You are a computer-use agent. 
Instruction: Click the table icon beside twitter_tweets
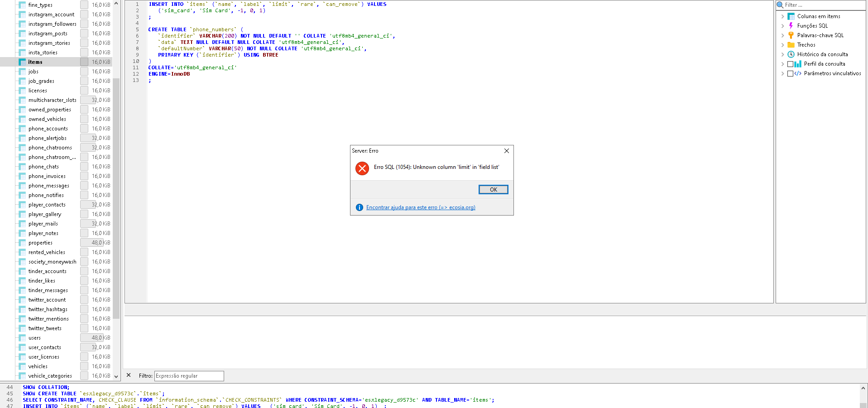[x=22, y=328]
